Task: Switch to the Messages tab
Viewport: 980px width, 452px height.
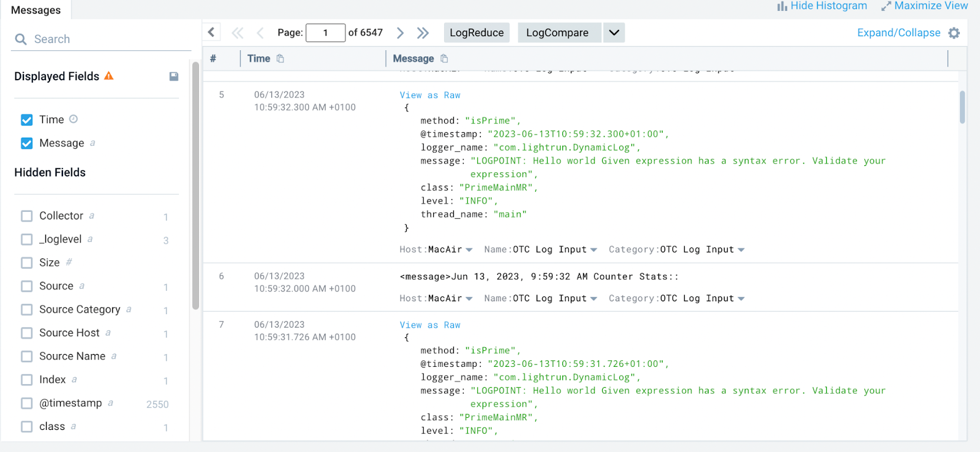Action: tap(36, 10)
